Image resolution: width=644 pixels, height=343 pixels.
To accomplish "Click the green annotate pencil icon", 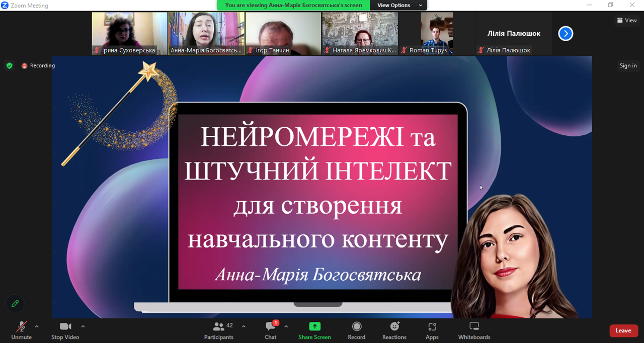I will pyautogui.click(x=15, y=304).
